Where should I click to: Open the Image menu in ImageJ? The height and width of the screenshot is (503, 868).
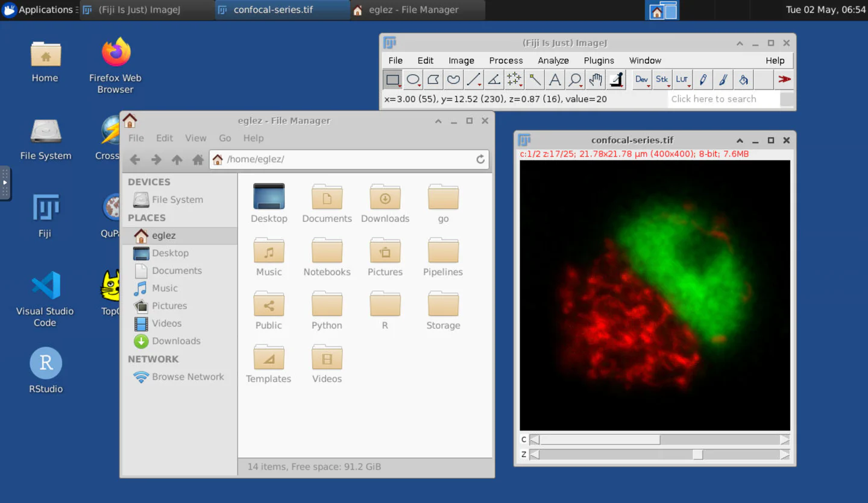[x=461, y=60]
